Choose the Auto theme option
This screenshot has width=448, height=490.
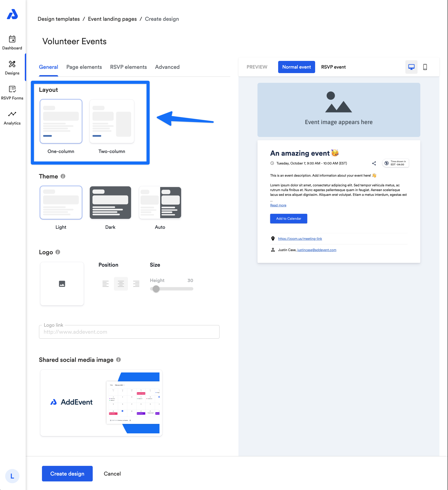click(x=160, y=202)
